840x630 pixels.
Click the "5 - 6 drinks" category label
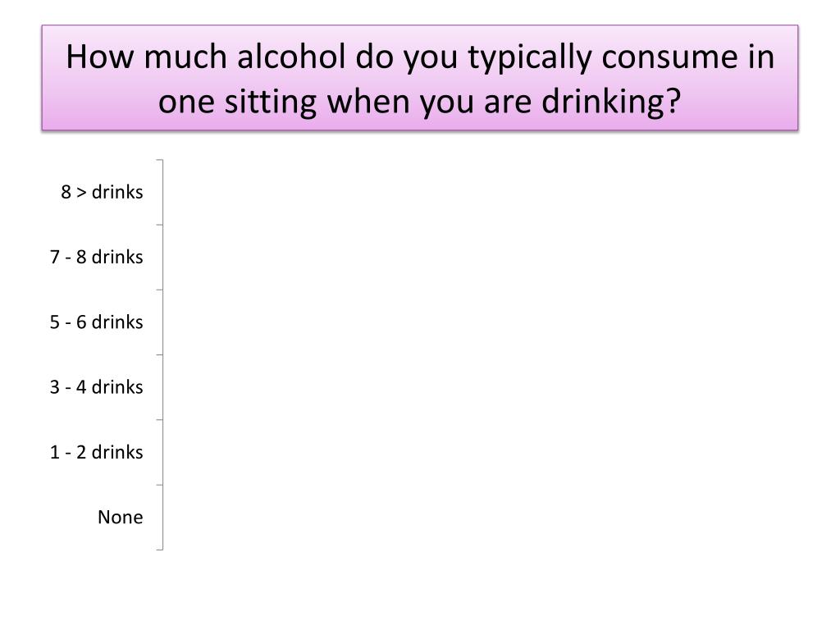(97, 322)
